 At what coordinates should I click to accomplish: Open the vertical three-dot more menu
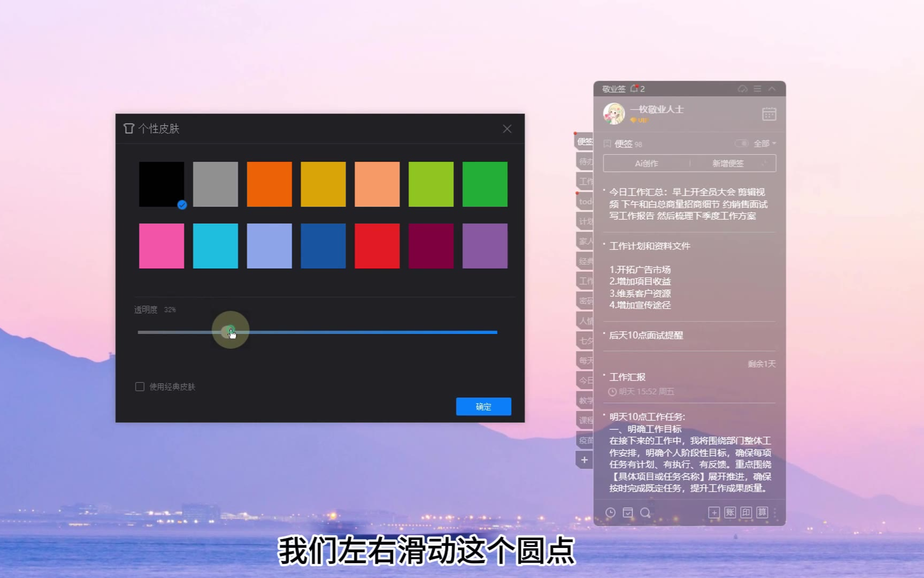pos(775,513)
